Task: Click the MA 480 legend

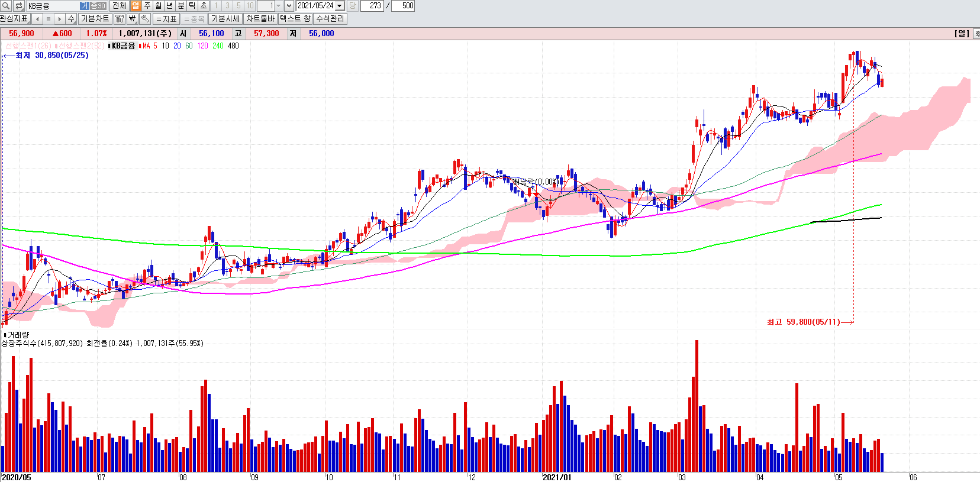Action: pos(233,46)
